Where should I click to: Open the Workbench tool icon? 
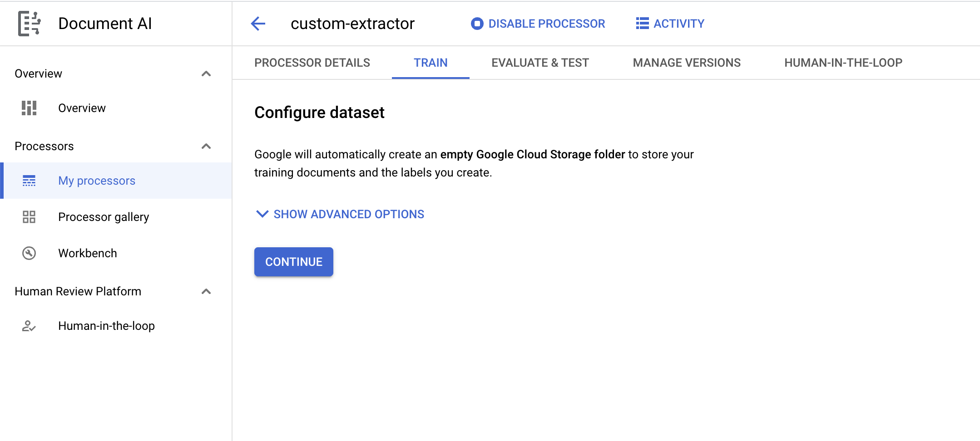pyautogui.click(x=29, y=253)
